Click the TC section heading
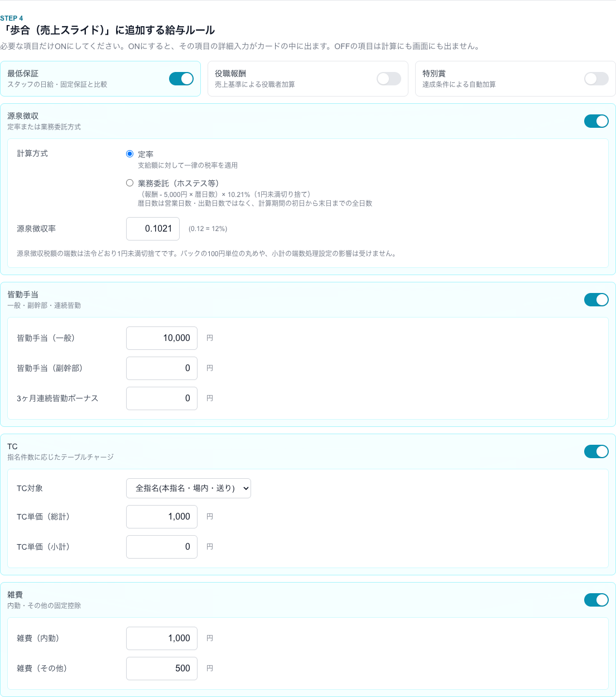The width and height of the screenshot is (616, 697). pyautogui.click(x=12, y=446)
